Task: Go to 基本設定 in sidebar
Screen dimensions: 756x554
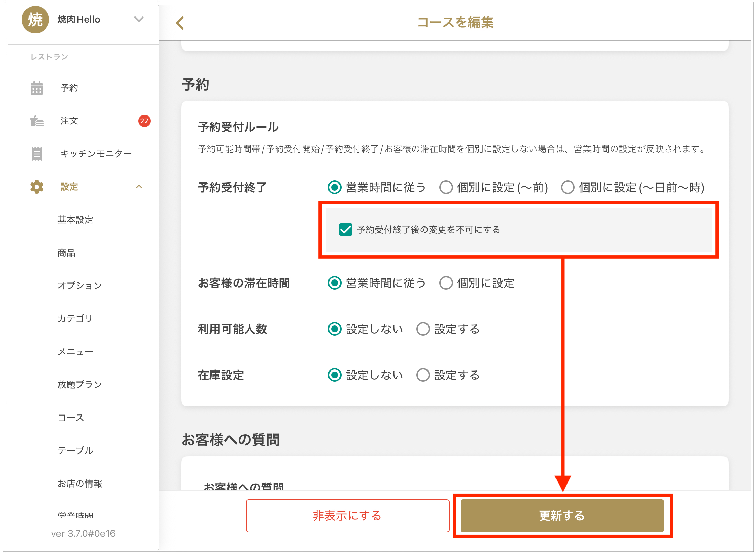Action: (75, 220)
